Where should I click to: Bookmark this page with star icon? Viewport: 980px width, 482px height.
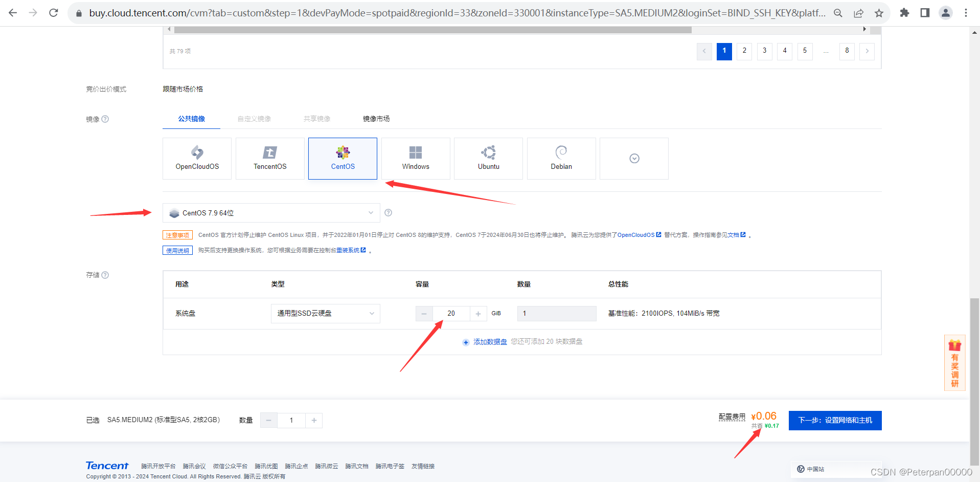(879, 13)
